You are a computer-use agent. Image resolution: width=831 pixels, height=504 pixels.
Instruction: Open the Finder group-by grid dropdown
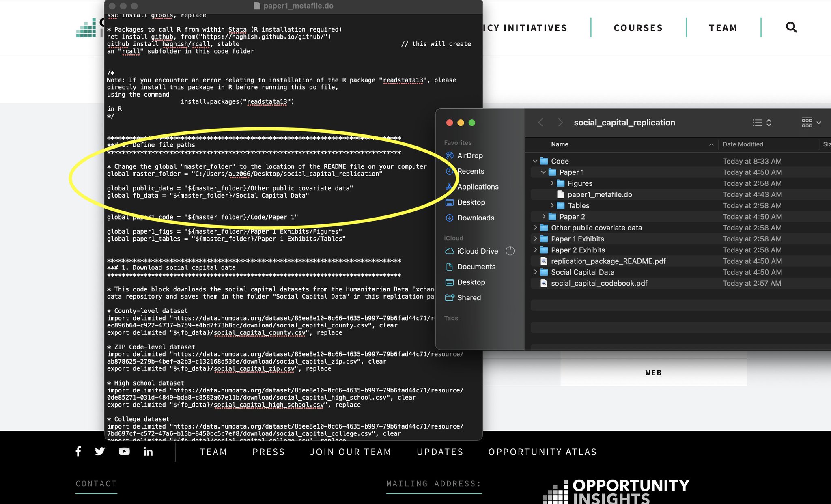tap(812, 123)
